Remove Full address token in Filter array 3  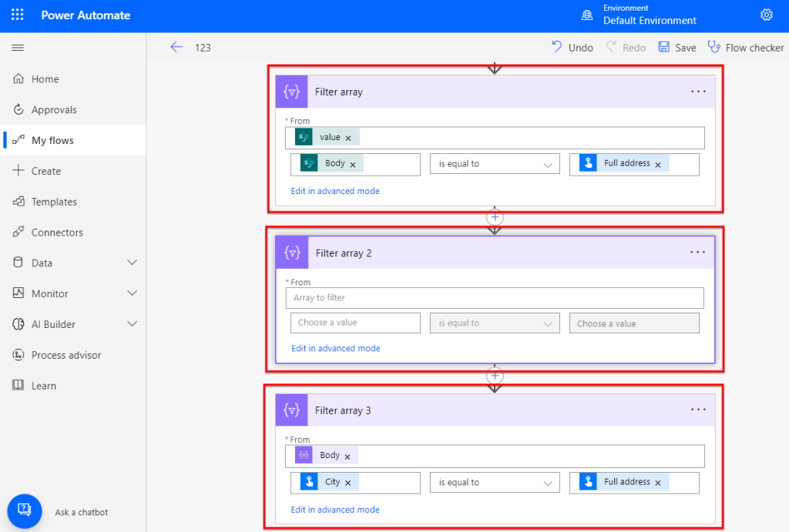point(658,483)
